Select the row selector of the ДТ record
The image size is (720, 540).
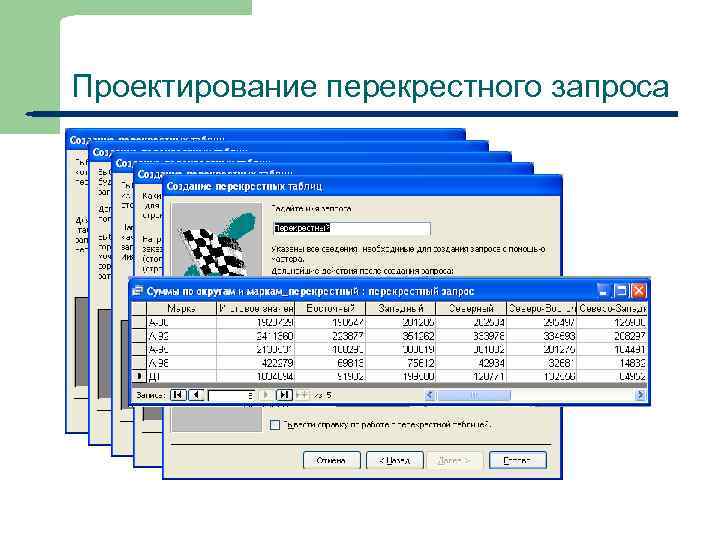(139, 376)
